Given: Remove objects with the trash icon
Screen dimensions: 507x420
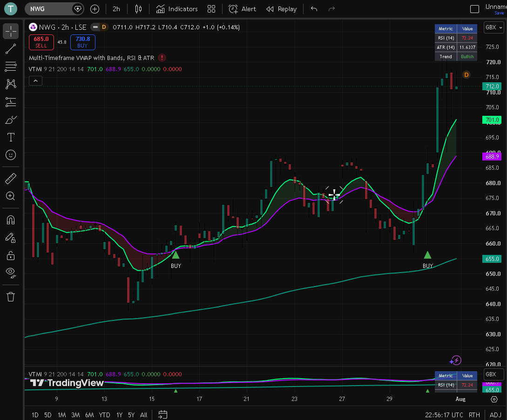Looking at the screenshot, I should [11, 297].
